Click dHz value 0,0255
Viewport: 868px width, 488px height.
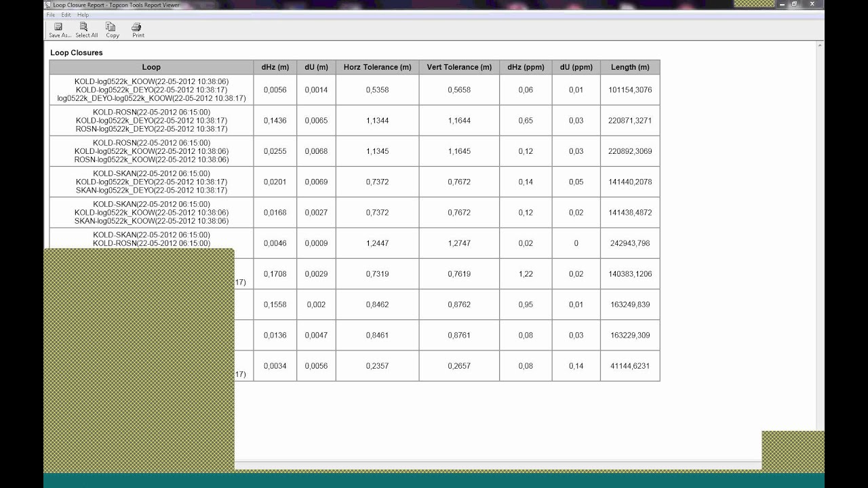(275, 151)
